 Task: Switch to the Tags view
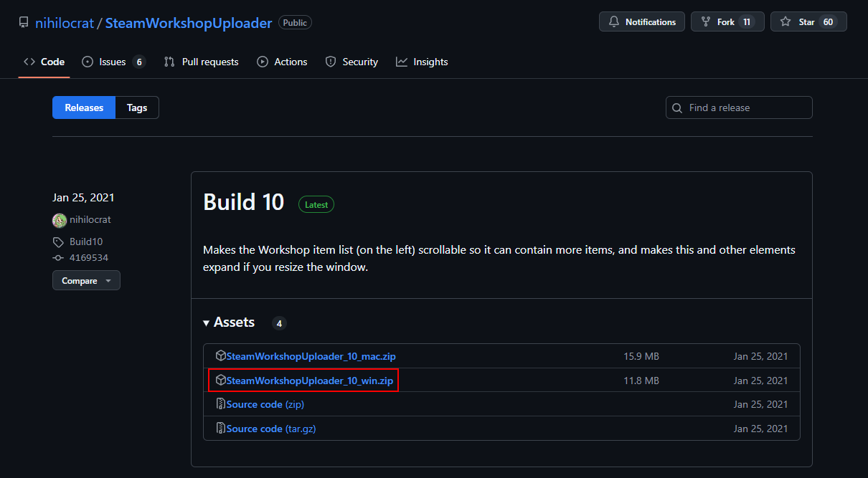tap(137, 107)
